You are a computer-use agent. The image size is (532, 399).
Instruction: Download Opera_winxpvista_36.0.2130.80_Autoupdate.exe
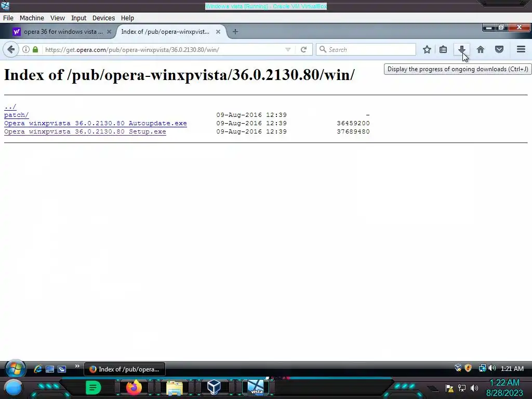(96, 123)
